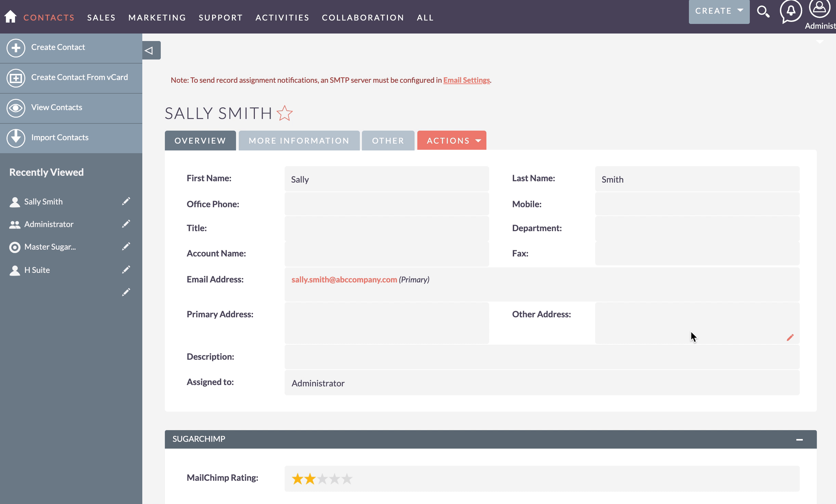This screenshot has width=836, height=504.
Task: Switch to the MORE INFORMATION tab
Action: (299, 140)
